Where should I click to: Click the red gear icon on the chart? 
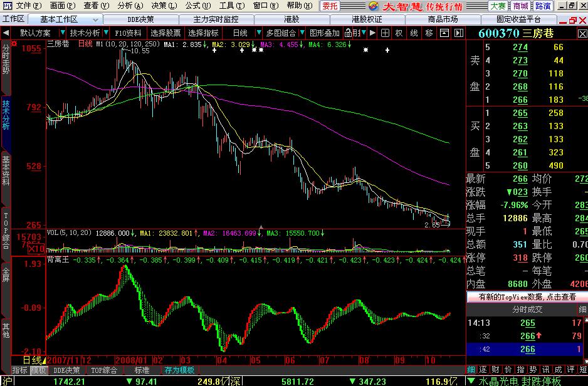coord(14,44)
